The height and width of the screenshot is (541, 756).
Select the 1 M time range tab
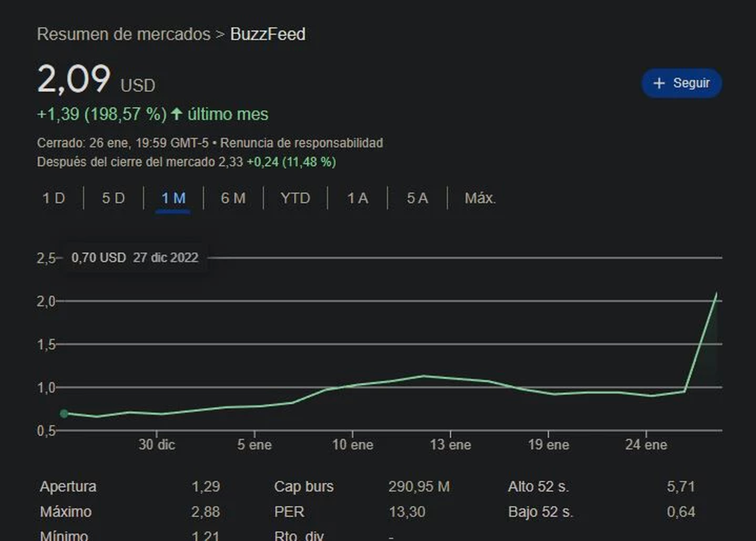pos(173,198)
